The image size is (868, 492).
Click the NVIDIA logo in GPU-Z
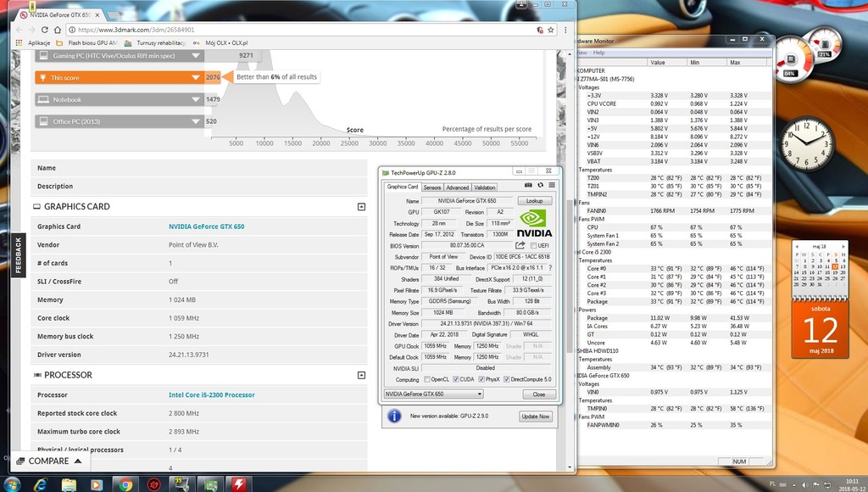point(534,223)
